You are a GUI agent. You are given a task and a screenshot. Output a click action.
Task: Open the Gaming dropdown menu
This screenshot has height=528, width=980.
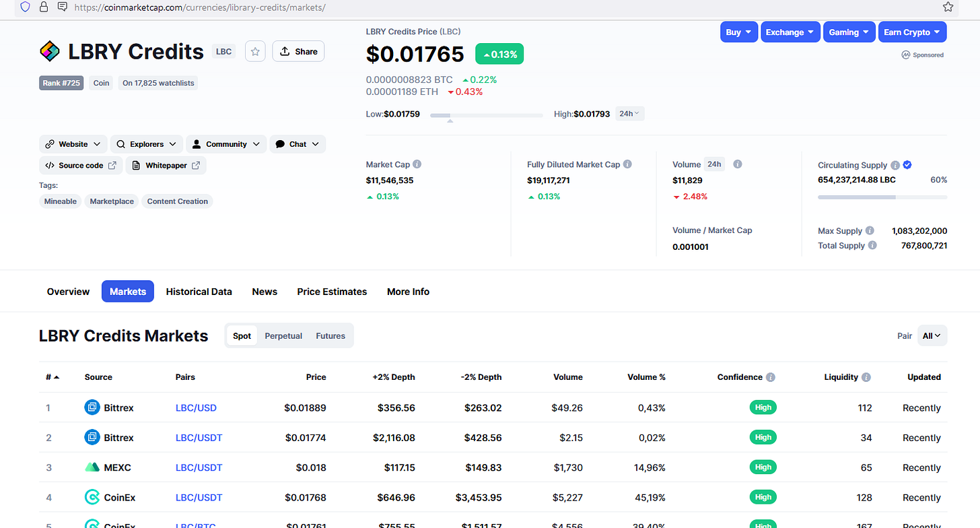pyautogui.click(x=849, y=32)
